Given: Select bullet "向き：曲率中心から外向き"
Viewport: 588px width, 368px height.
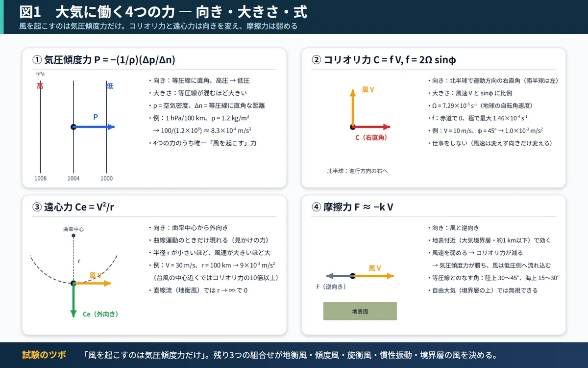Looking at the screenshot, I should 188,228.
